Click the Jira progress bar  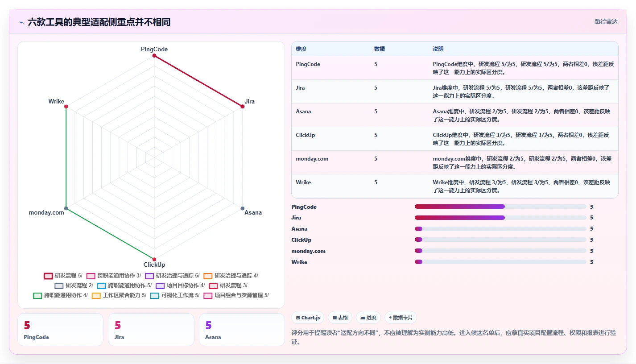tap(500, 218)
